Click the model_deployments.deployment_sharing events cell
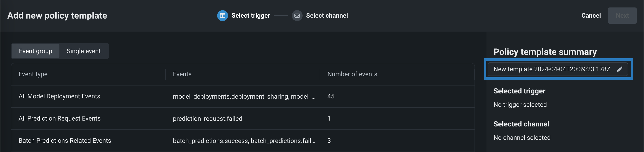 tap(244, 96)
